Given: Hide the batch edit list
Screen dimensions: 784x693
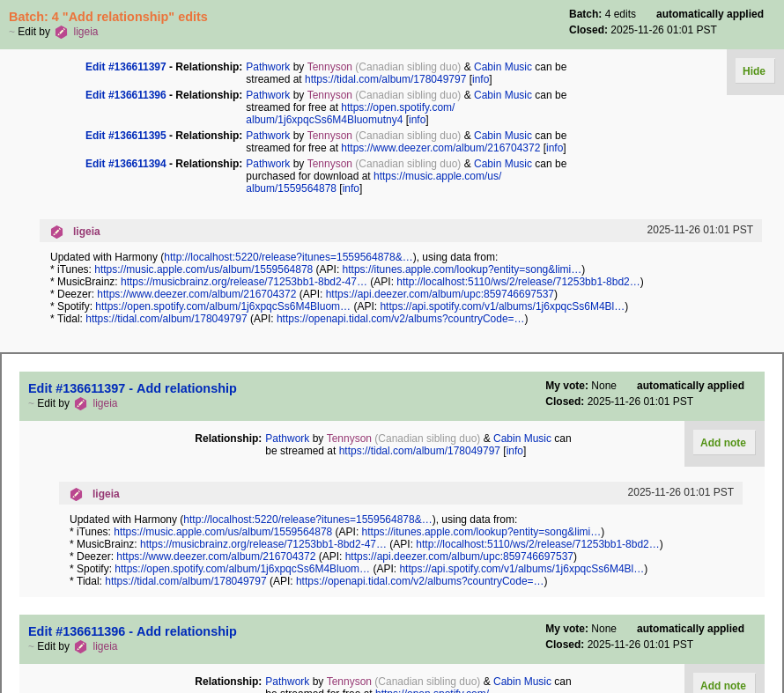Looking at the screenshot, I should [x=754, y=71].
